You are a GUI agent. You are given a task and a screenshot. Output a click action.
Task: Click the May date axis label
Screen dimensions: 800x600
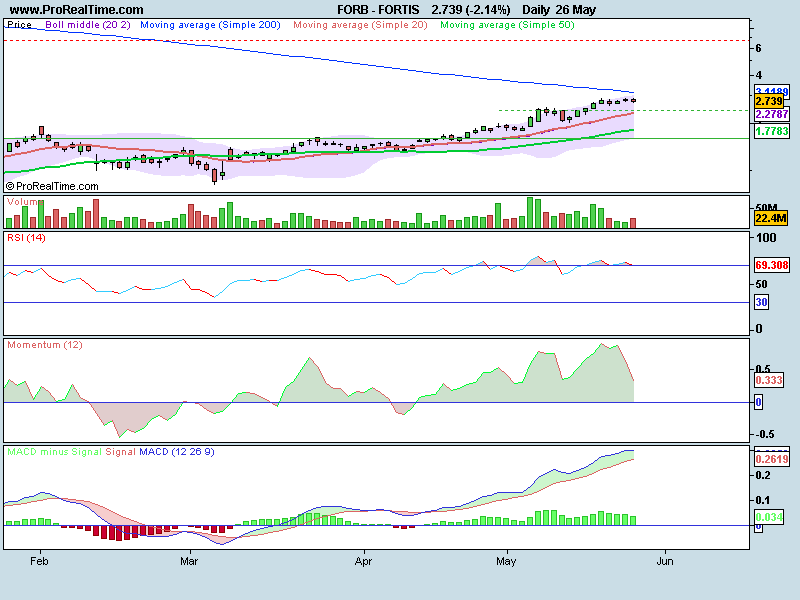click(x=506, y=562)
